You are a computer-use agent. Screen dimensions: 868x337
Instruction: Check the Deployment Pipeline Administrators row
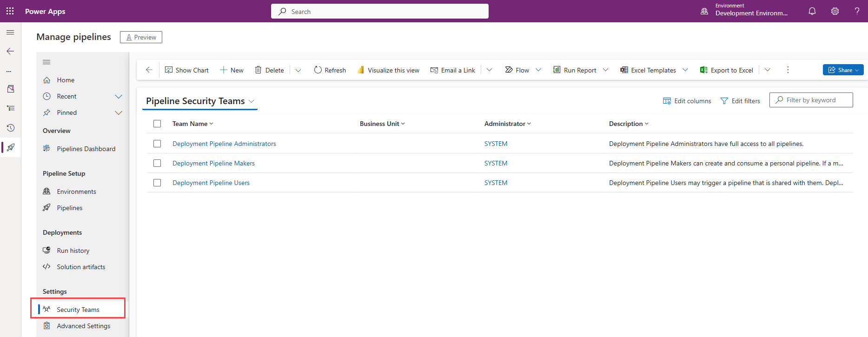tap(157, 144)
